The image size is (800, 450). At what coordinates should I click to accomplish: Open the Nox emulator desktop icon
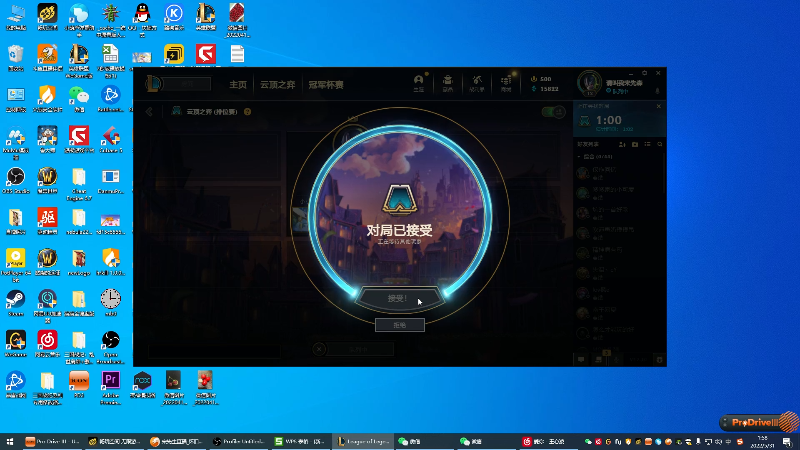(x=142, y=385)
